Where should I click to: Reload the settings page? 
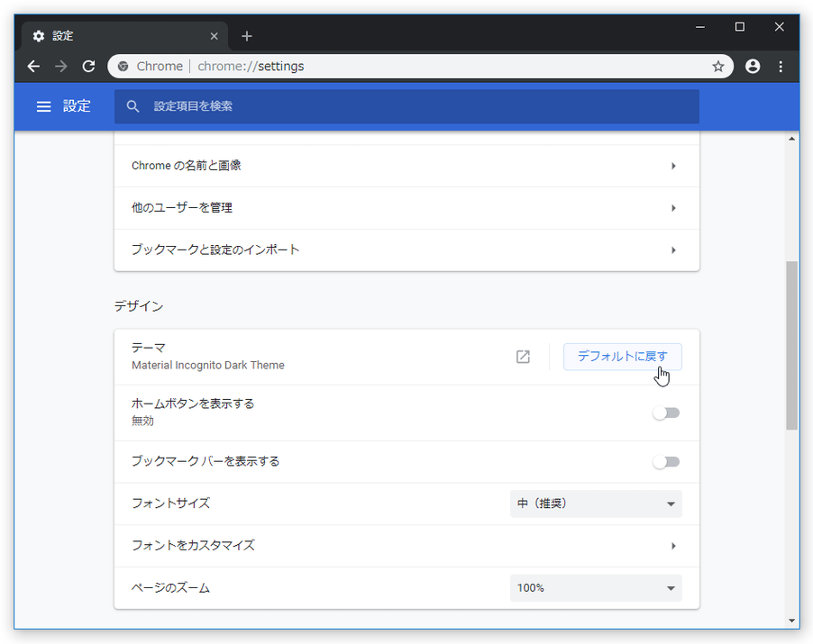88,67
